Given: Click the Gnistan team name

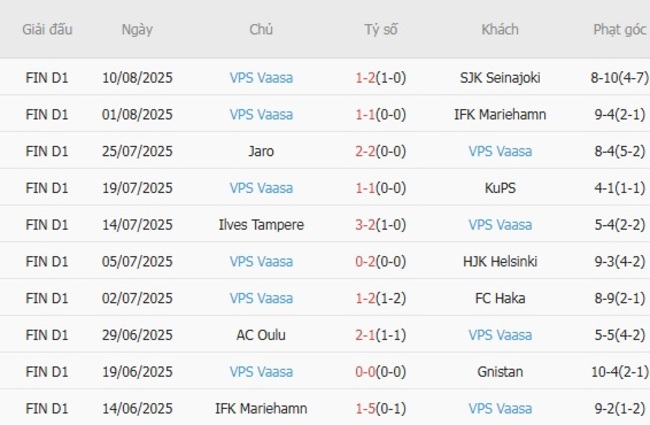Looking at the screenshot, I should pyautogui.click(x=500, y=372).
